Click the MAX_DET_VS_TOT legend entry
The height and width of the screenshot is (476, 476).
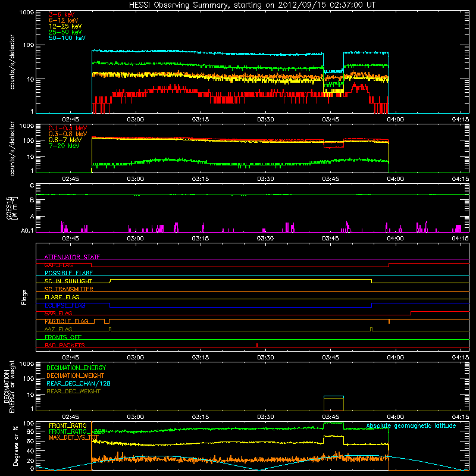(73, 437)
